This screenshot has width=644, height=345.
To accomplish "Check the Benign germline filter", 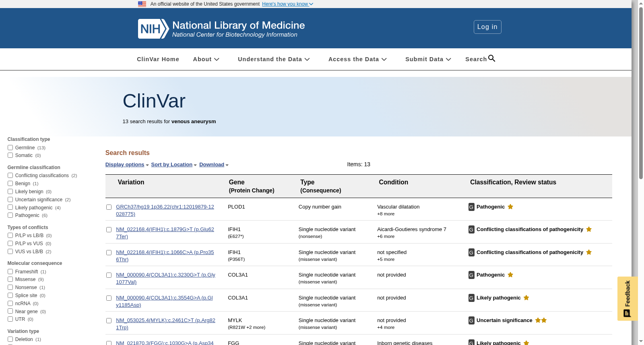I will [x=10, y=184].
